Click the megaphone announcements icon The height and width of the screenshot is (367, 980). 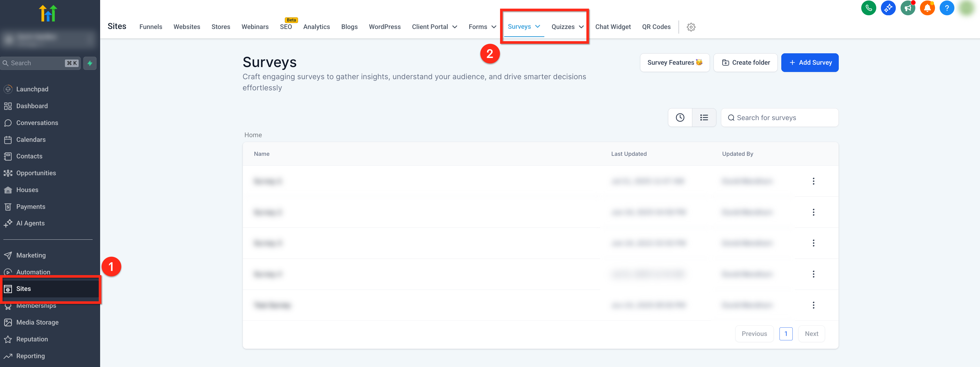click(x=908, y=8)
